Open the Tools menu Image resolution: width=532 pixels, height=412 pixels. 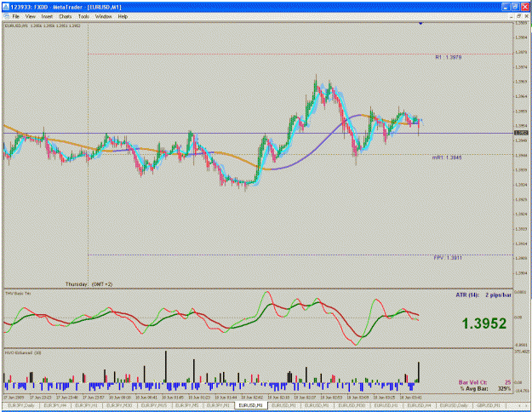(83, 16)
